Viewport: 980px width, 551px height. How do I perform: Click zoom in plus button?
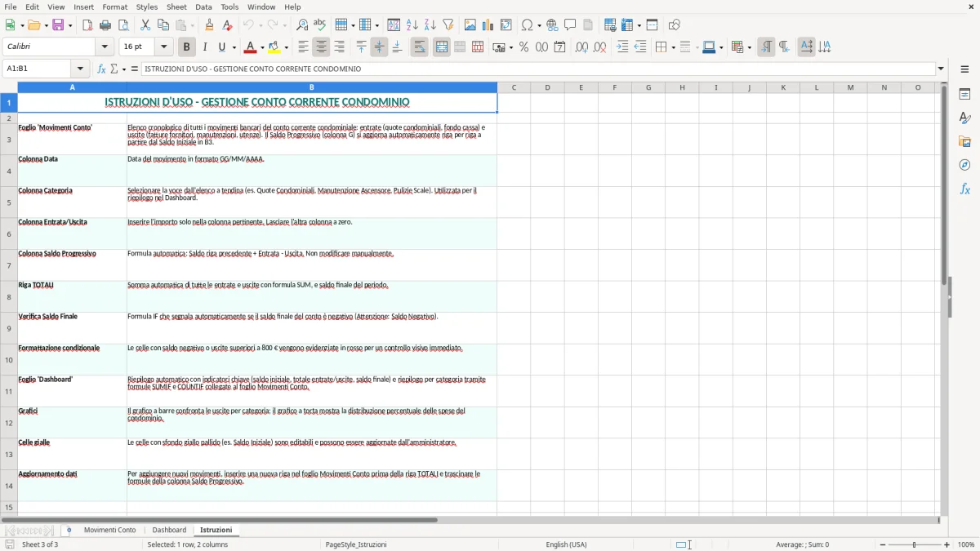pos(947,544)
